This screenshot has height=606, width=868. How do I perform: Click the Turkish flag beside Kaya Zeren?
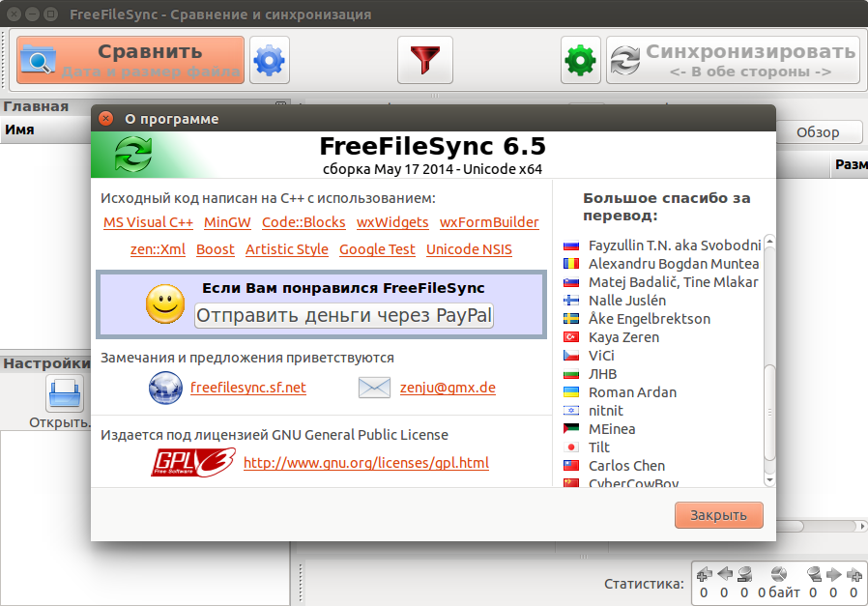pyautogui.click(x=570, y=337)
